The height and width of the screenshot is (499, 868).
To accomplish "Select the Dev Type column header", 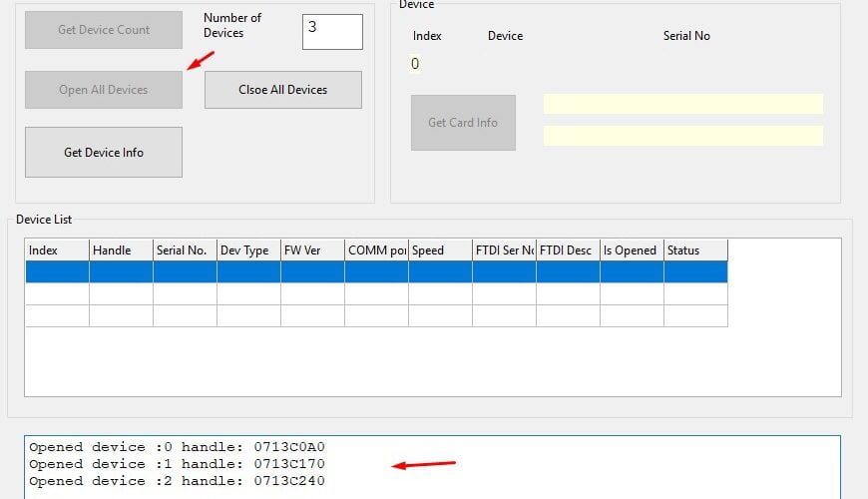I will pos(248,250).
